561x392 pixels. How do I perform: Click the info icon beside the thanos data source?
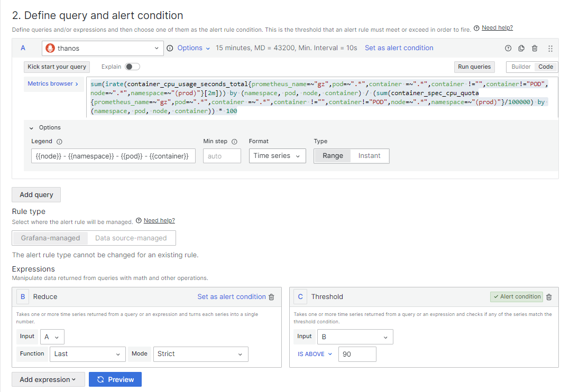pyautogui.click(x=170, y=48)
